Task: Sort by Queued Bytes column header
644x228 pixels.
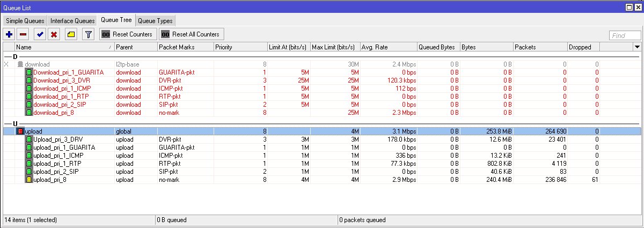Action: click(438, 47)
